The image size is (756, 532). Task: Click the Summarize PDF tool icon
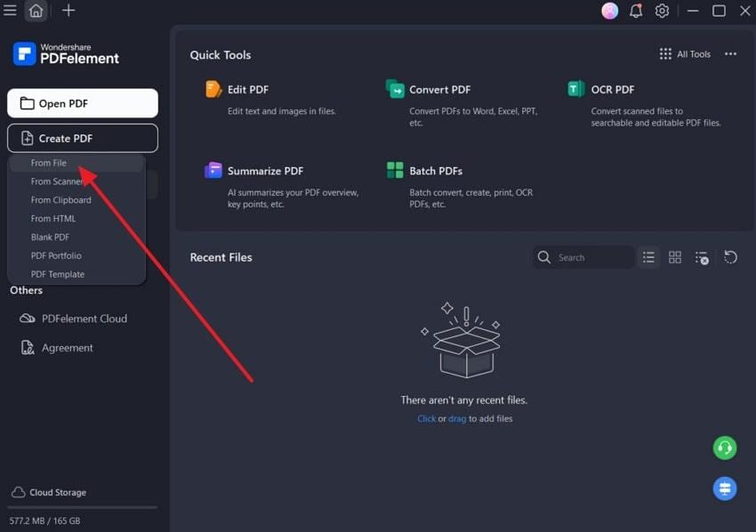(x=213, y=170)
